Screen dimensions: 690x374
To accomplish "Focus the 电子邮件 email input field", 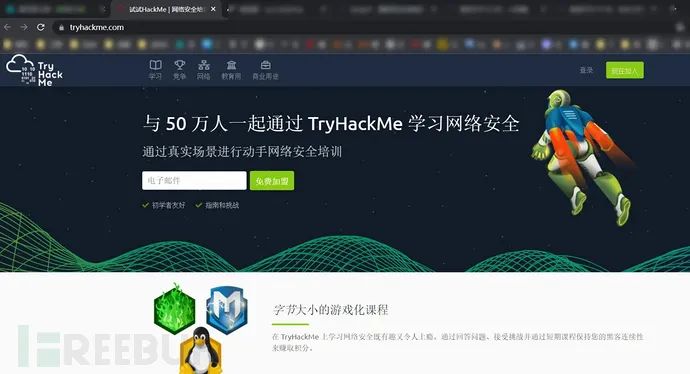I will 194,181.
